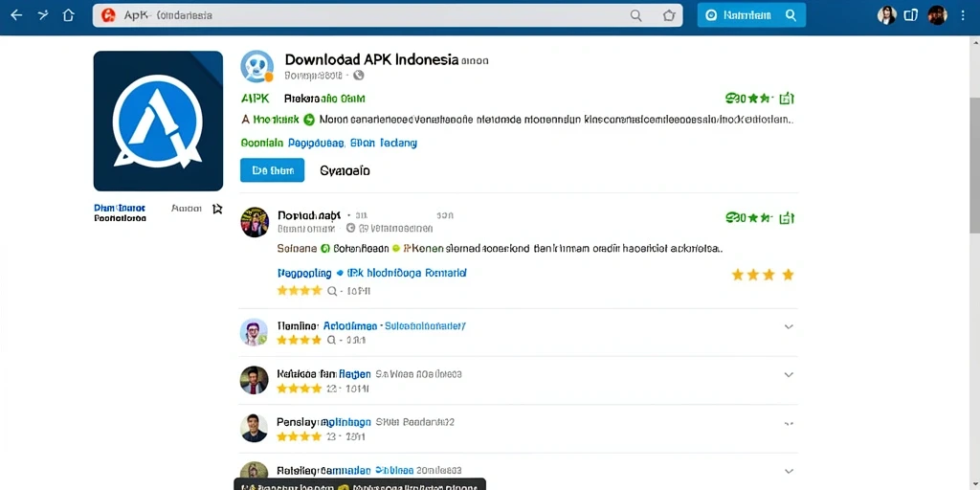Open the dark profile avatar beside the menu dots
Viewport: 980px width, 490px height.
[937, 15]
